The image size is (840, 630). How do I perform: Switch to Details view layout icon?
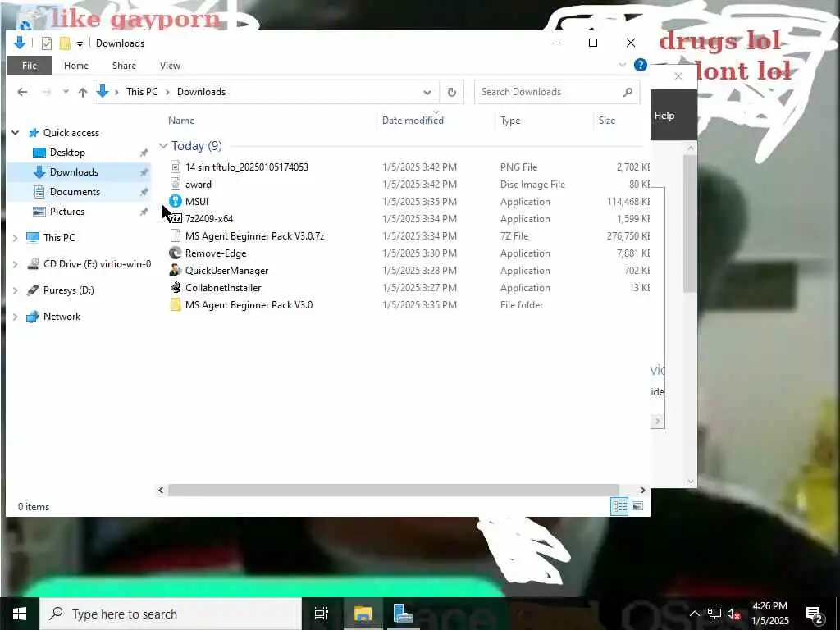coord(620,505)
